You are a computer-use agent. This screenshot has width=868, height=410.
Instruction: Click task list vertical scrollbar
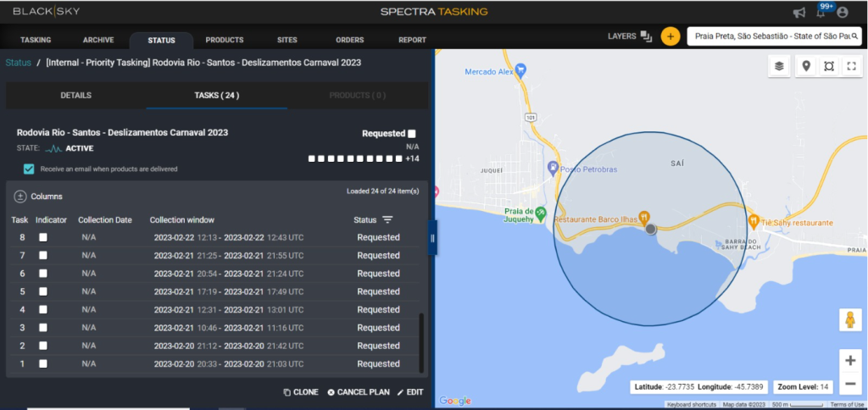(x=421, y=342)
